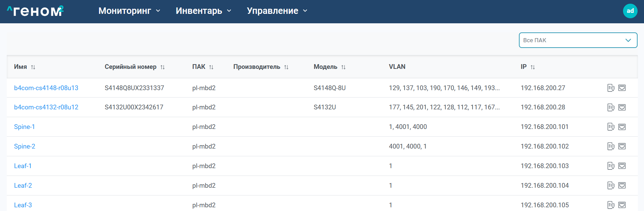Follow the Spine-1 device link
The width and height of the screenshot is (644, 211).
point(24,127)
